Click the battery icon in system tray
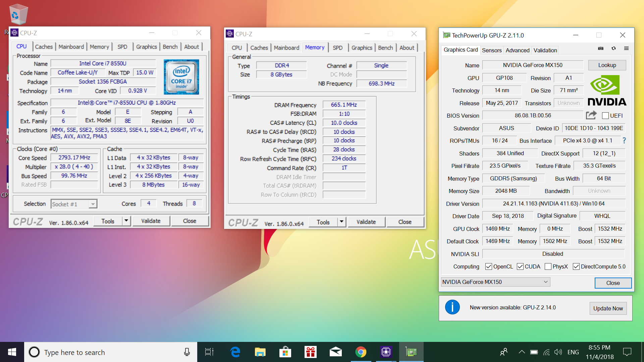 [534, 352]
